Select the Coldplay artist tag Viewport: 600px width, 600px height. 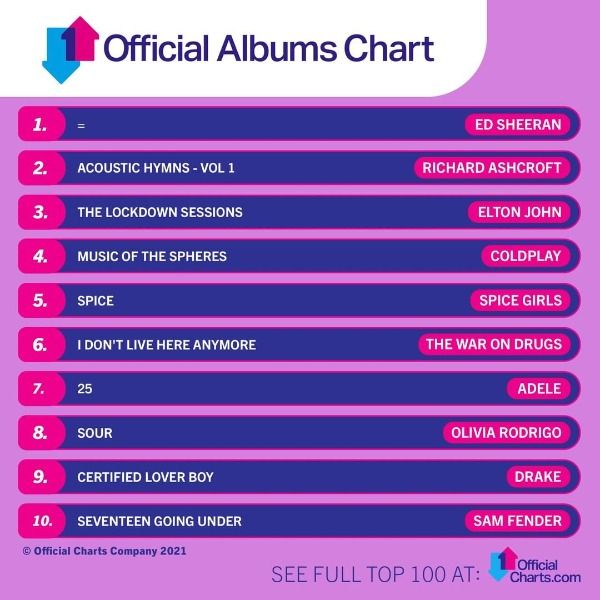click(526, 256)
